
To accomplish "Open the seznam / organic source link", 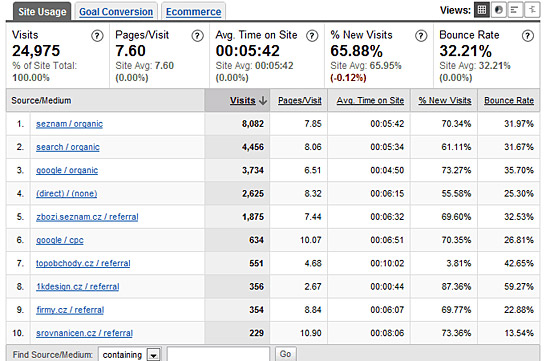I will pos(69,124).
